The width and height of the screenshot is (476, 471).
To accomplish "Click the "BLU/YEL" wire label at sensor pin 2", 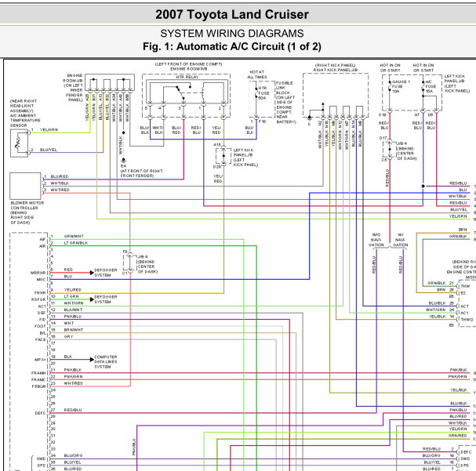I will (49, 150).
